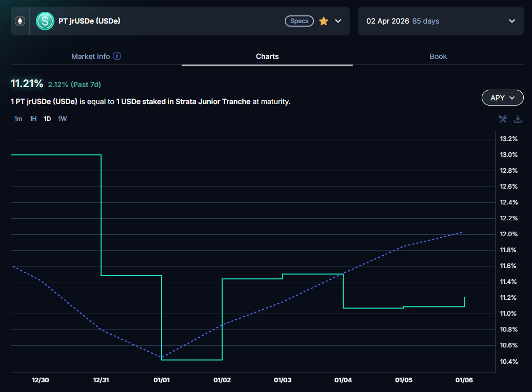This screenshot has width=532, height=392.
Task: Open the Specs button
Action: click(299, 21)
